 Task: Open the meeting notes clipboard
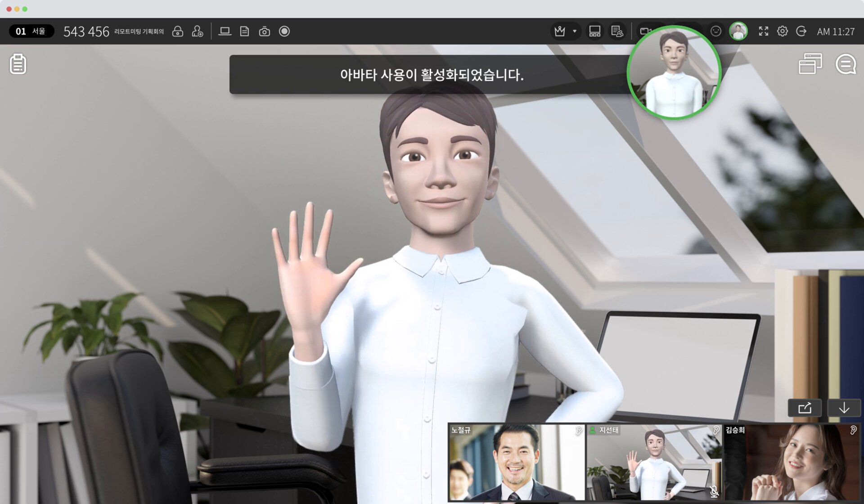17,64
